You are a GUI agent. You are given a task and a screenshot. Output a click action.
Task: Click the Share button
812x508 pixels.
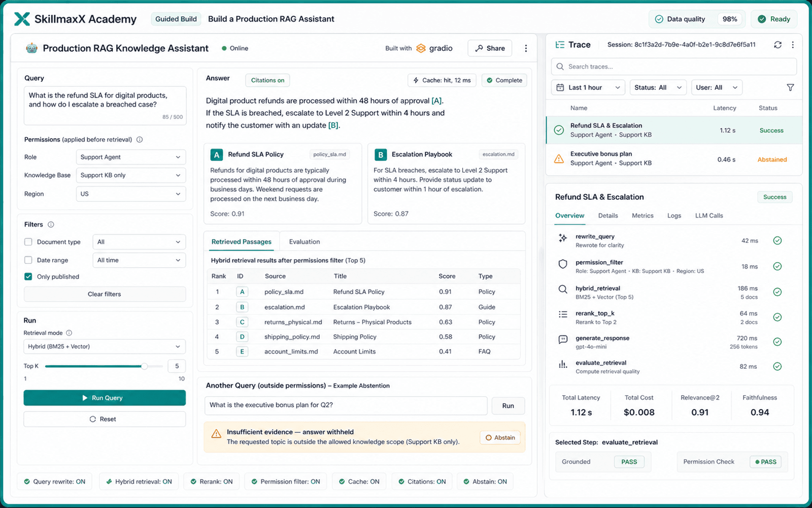490,48
